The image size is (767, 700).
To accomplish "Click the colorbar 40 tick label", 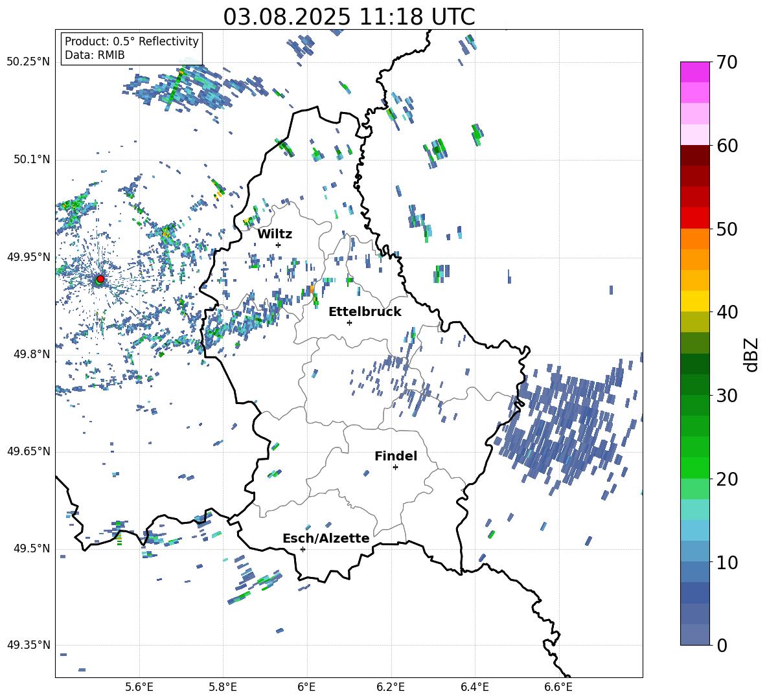I will (x=727, y=312).
